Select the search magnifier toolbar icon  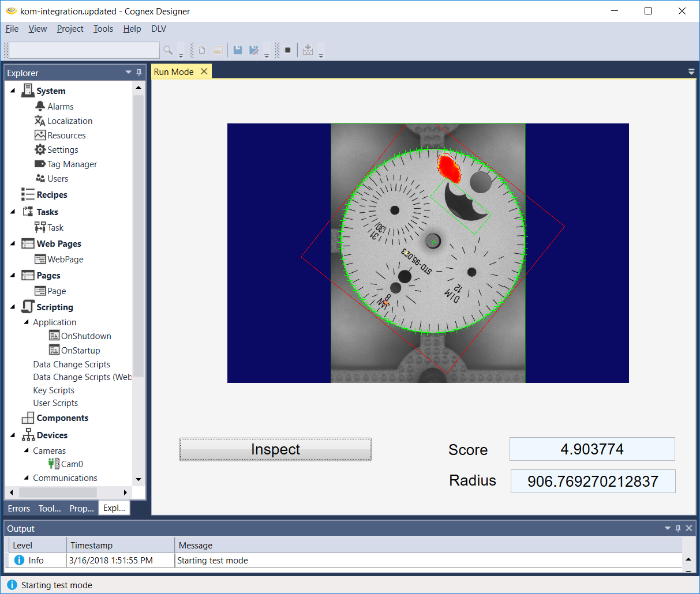pyautogui.click(x=168, y=50)
